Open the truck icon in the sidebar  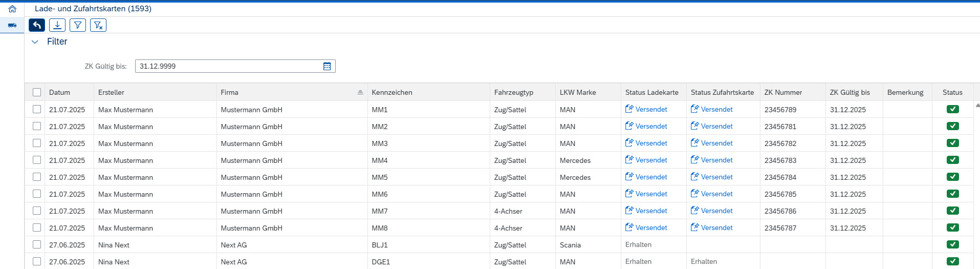(12, 25)
